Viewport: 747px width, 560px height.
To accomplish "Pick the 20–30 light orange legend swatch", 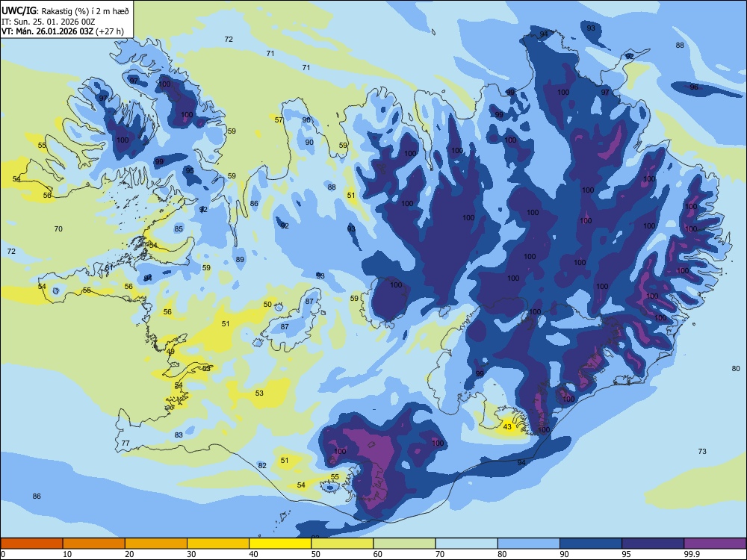I will click(x=156, y=544).
